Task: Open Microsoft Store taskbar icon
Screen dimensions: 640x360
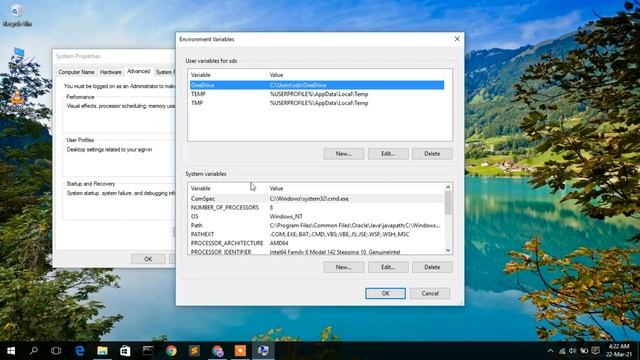Action: point(125,351)
